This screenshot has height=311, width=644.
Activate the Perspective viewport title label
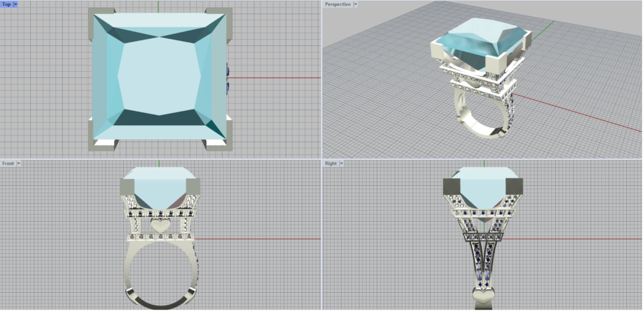pyautogui.click(x=338, y=4)
